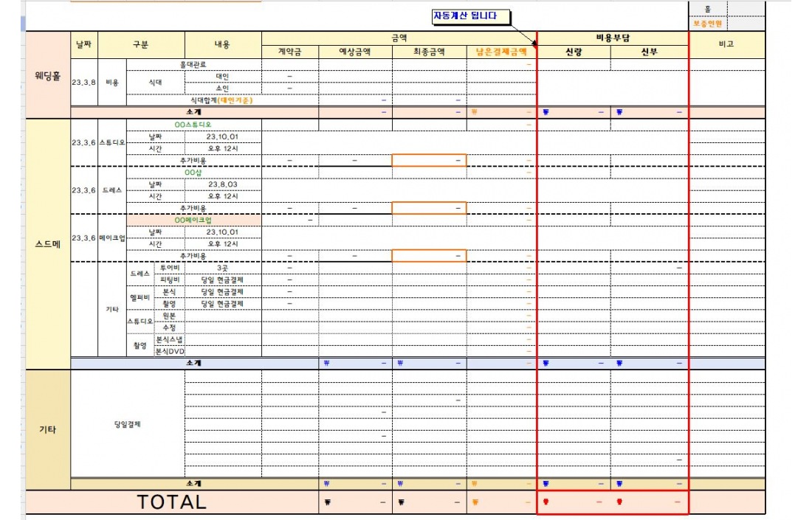Click the TOTAL row label

point(171,502)
